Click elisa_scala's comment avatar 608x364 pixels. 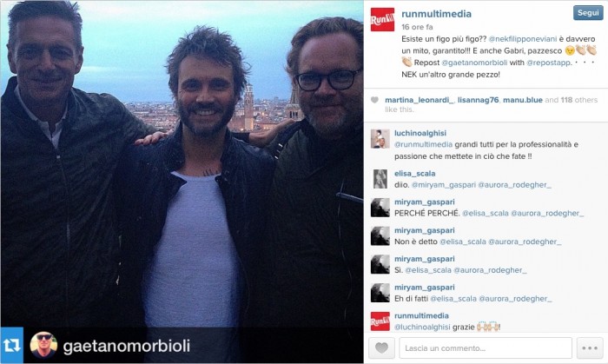click(380, 179)
